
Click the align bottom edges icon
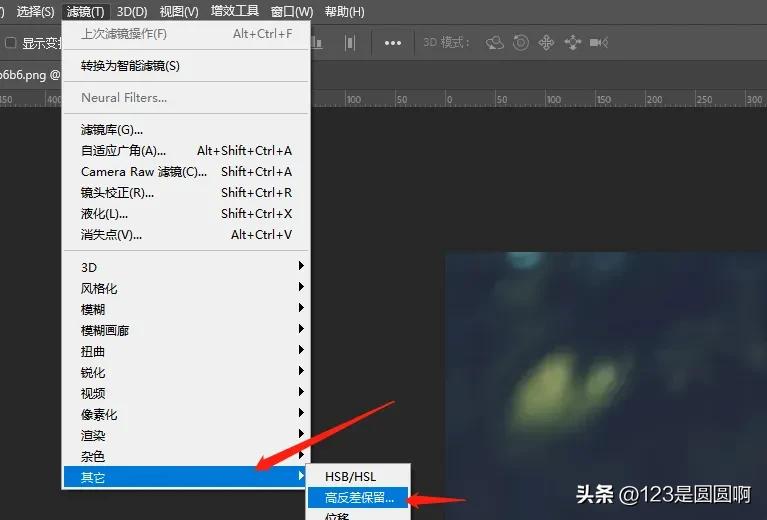(316, 43)
